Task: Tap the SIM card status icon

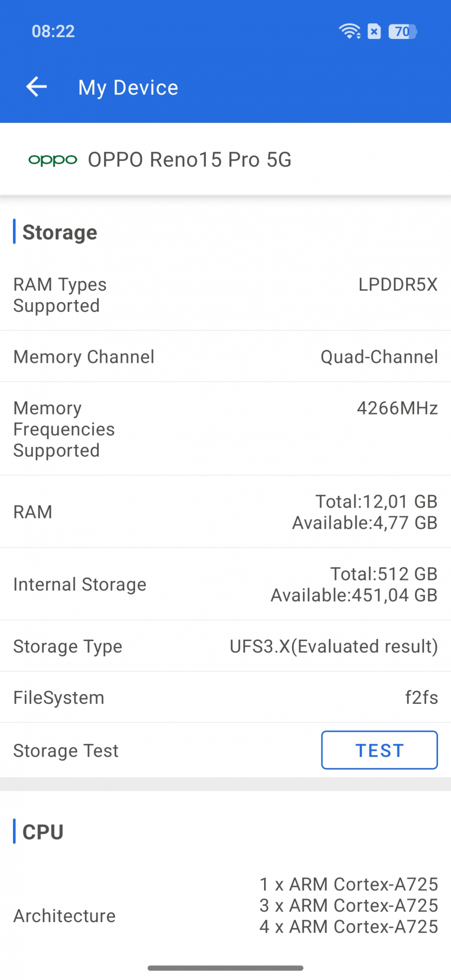Action: [374, 32]
